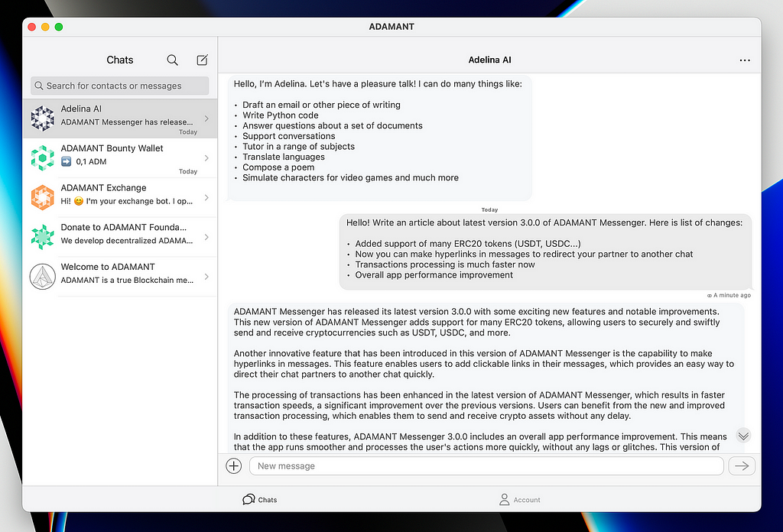Screen dimensions: 783x532
Task: Open Welcome to ADAMANT row chevron
Action: (x=206, y=277)
